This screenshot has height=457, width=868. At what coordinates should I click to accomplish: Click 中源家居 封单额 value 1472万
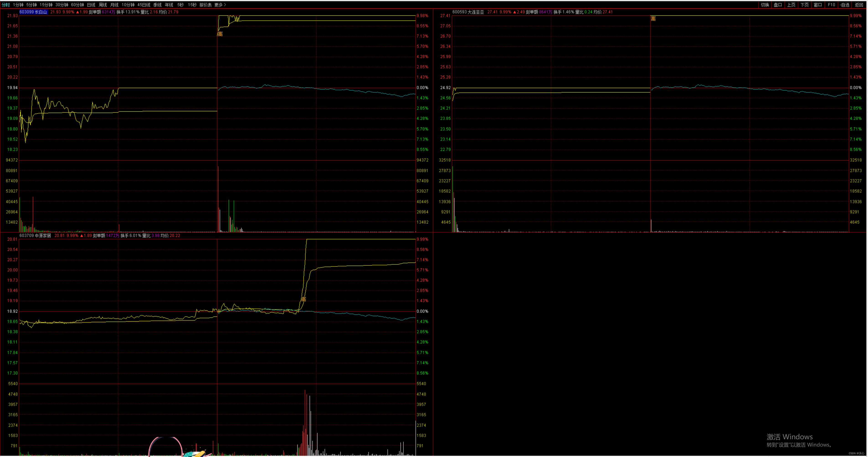pyautogui.click(x=113, y=236)
